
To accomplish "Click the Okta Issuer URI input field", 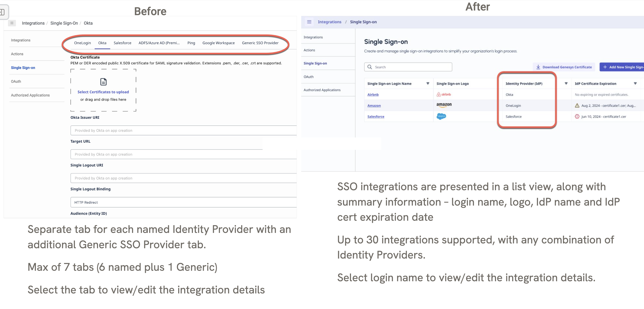I will (183, 130).
